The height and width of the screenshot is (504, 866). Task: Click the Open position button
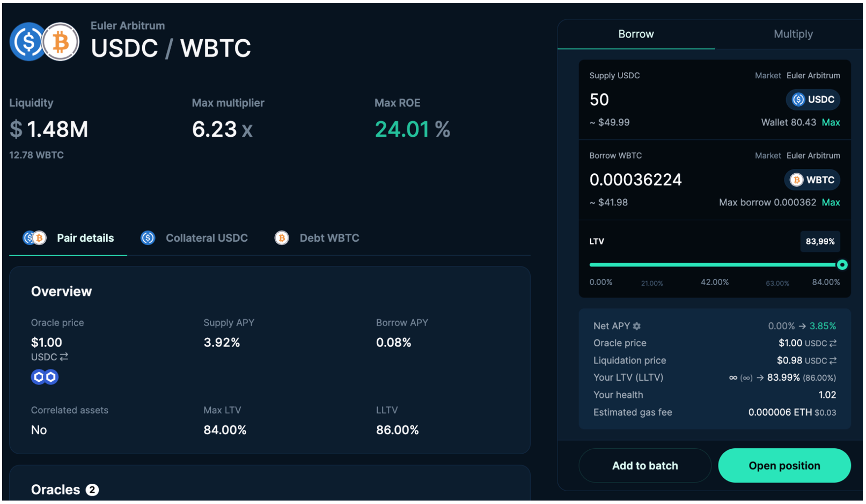point(784,466)
